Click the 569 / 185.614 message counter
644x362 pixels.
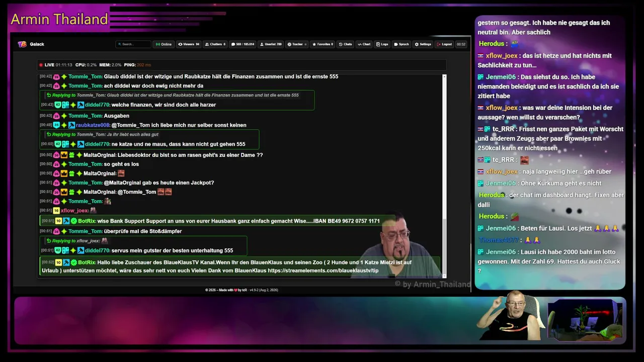(243, 44)
